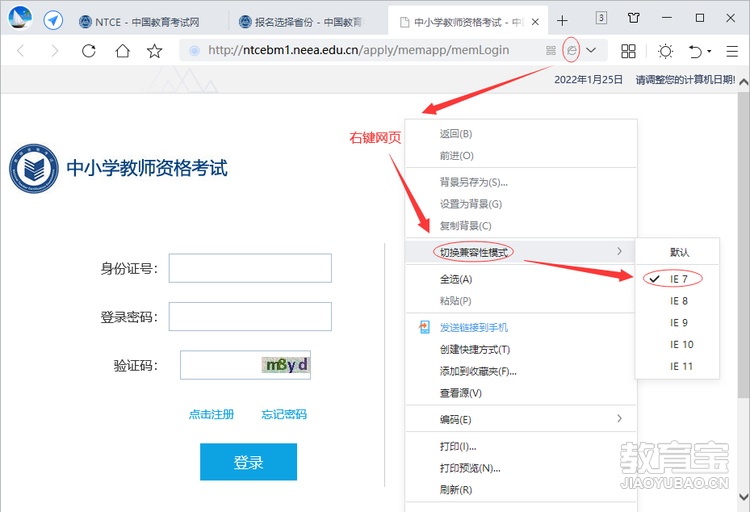The image size is (750, 512).
Task: Bookmark page with the star icon
Action: click(x=154, y=50)
